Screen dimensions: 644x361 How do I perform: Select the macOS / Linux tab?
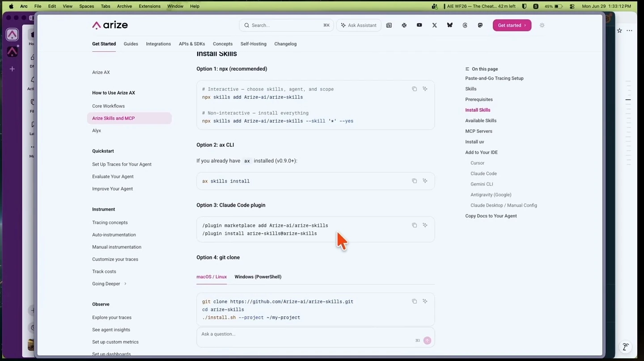tap(212, 277)
